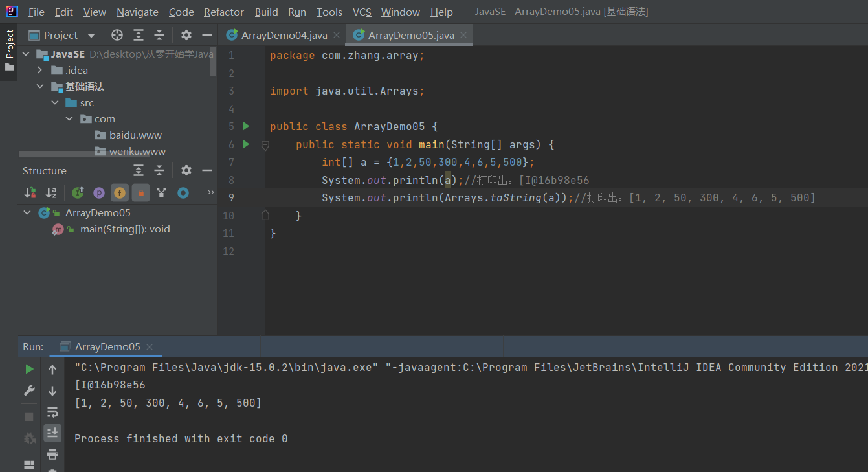Show more Structure toolbar actions chevron
This screenshot has height=472, width=868.
point(210,192)
